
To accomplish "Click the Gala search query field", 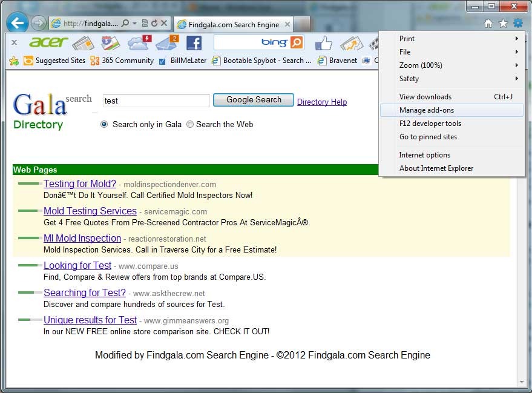I will [x=156, y=101].
